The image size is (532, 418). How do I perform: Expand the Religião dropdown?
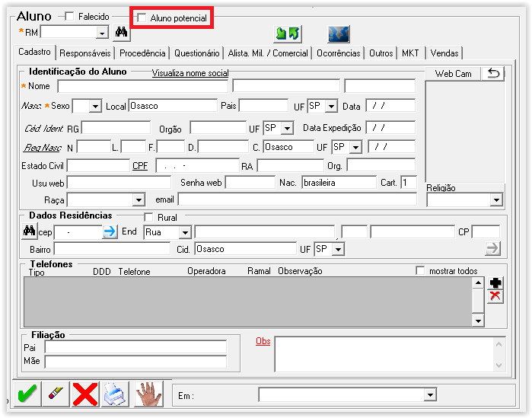coord(496,199)
